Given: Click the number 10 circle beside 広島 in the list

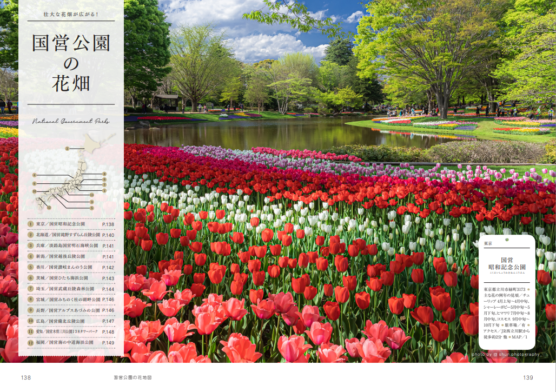Looking at the screenshot, I should pyautogui.click(x=31, y=321).
